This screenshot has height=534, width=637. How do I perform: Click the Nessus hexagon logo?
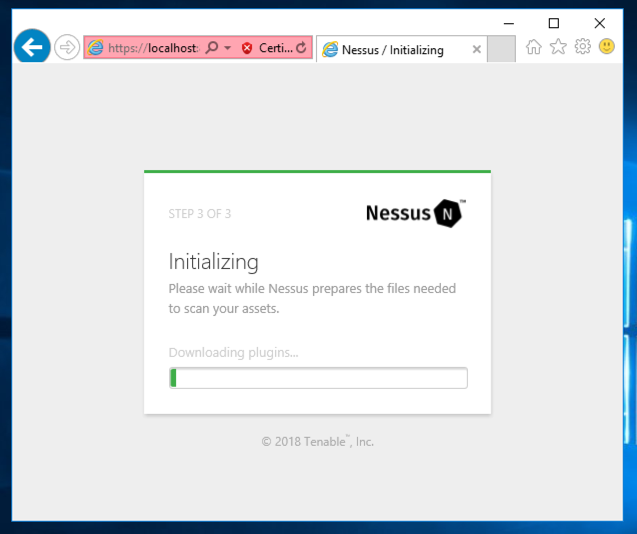(448, 213)
